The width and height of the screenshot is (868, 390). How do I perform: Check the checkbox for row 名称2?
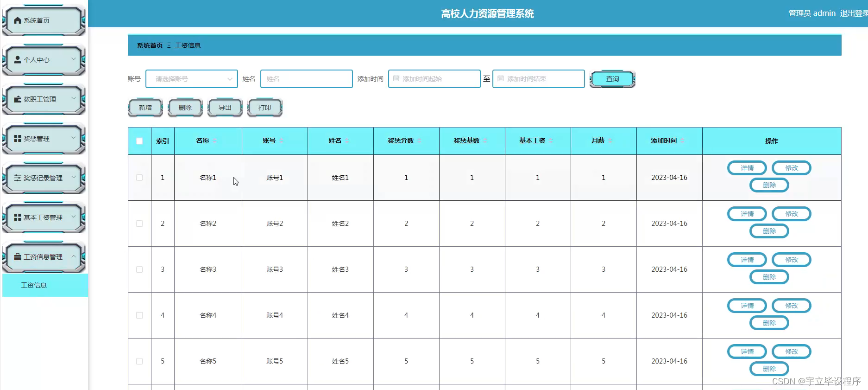tap(139, 224)
